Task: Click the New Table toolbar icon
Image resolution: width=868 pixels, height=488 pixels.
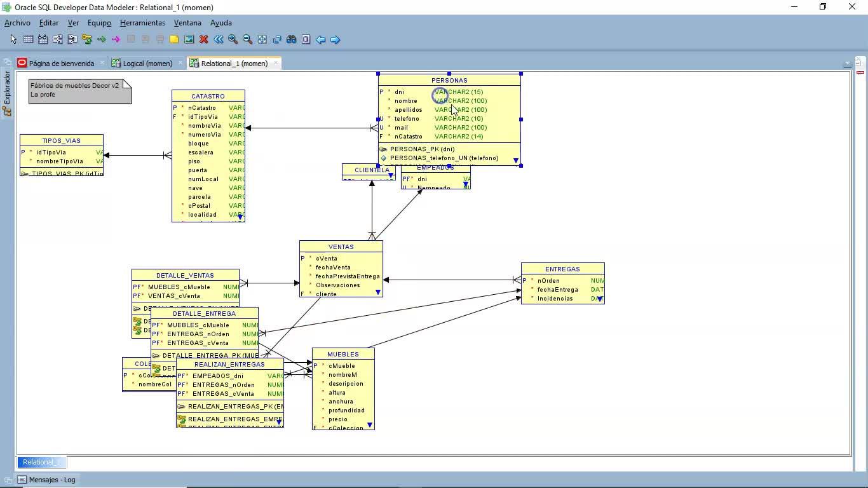Action: tap(28, 39)
